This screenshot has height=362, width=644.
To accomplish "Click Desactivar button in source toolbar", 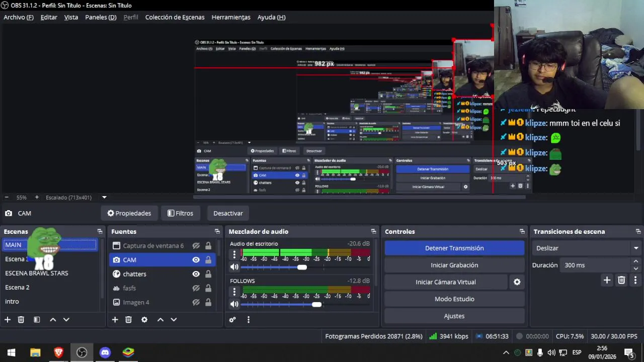I will click(x=228, y=213).
